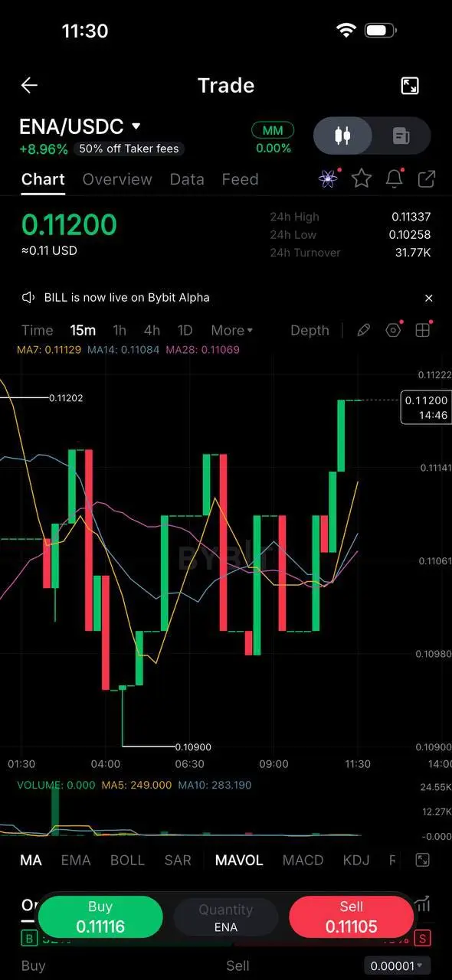The height and width of the screenshot is (980, 452).
Task: Select the MAVOL sub-indicator
Action: click(239, 860)
